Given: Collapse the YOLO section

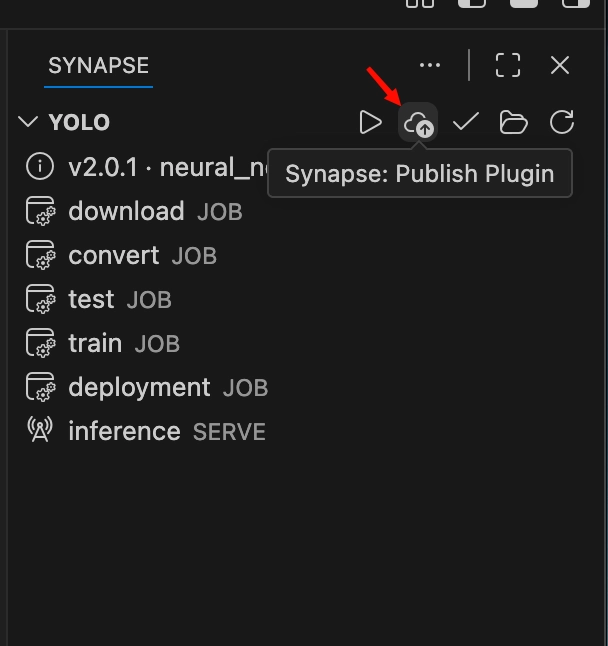Looking at the screenshot, I should click(28, 122).
